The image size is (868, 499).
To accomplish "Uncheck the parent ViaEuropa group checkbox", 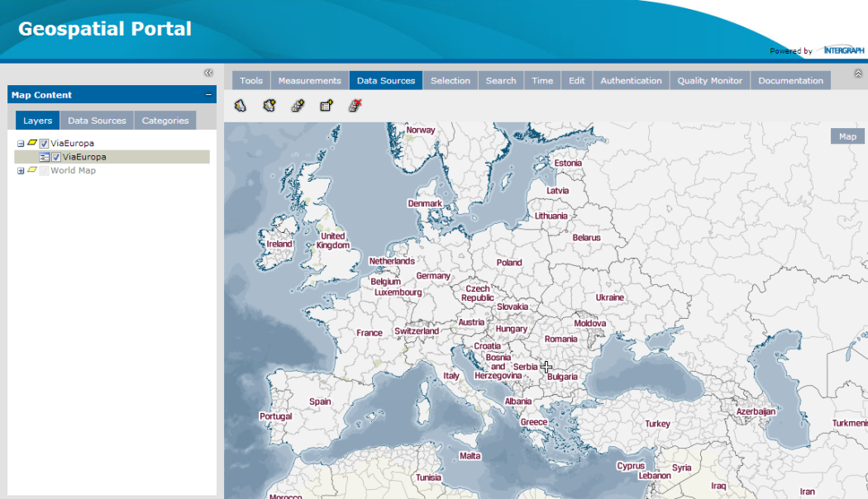I will (x=45, y=143).
